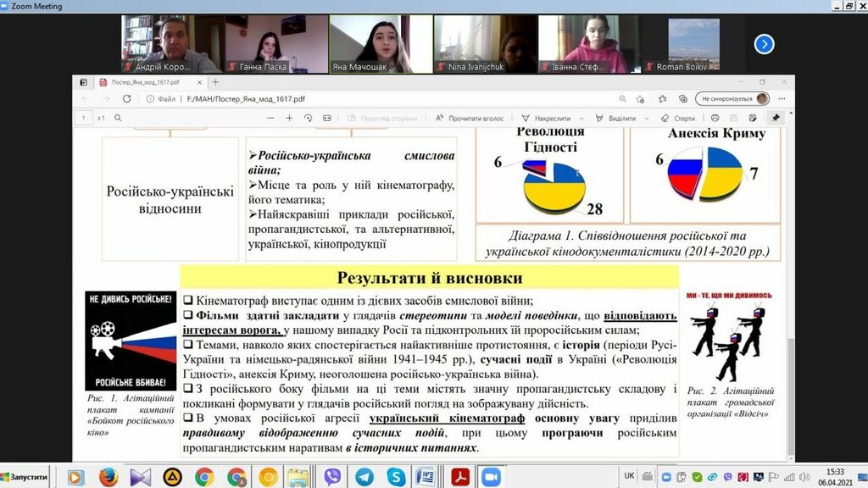Toggle the pin toolbar button
Screen dimensions: 868x488
[x=776, y=119]
